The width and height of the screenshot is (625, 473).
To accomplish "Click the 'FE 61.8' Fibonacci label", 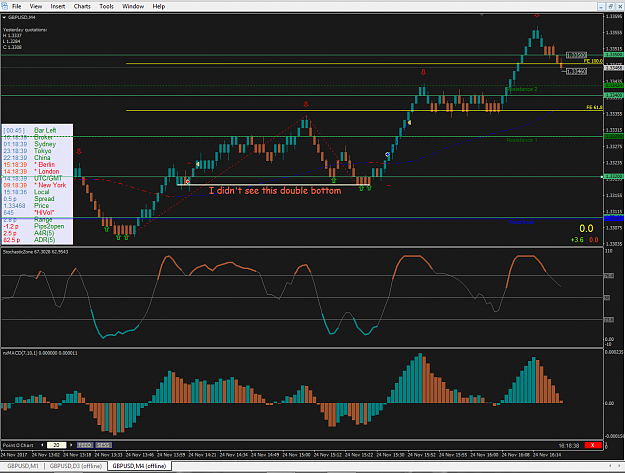I will (x=594, y=107).
